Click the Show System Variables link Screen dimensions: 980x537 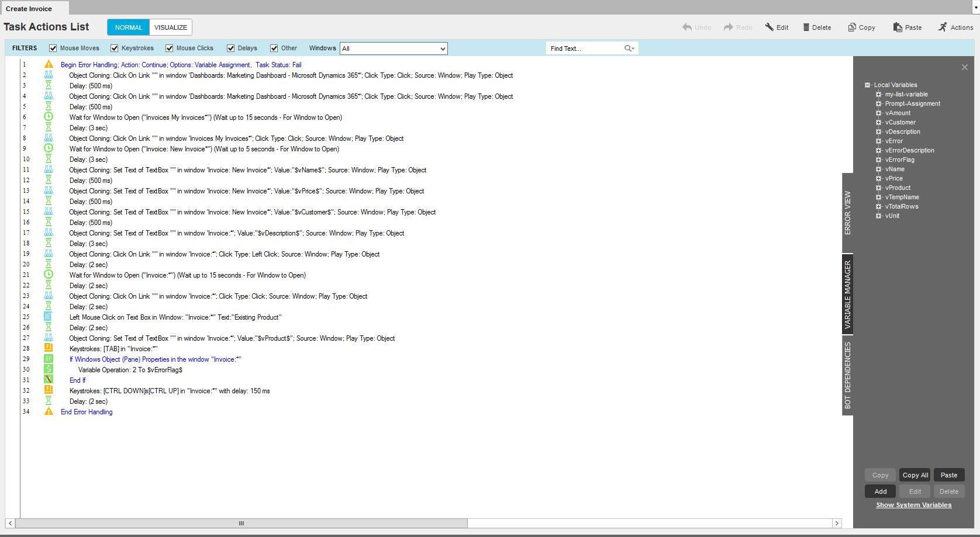[x=913, y=505]
